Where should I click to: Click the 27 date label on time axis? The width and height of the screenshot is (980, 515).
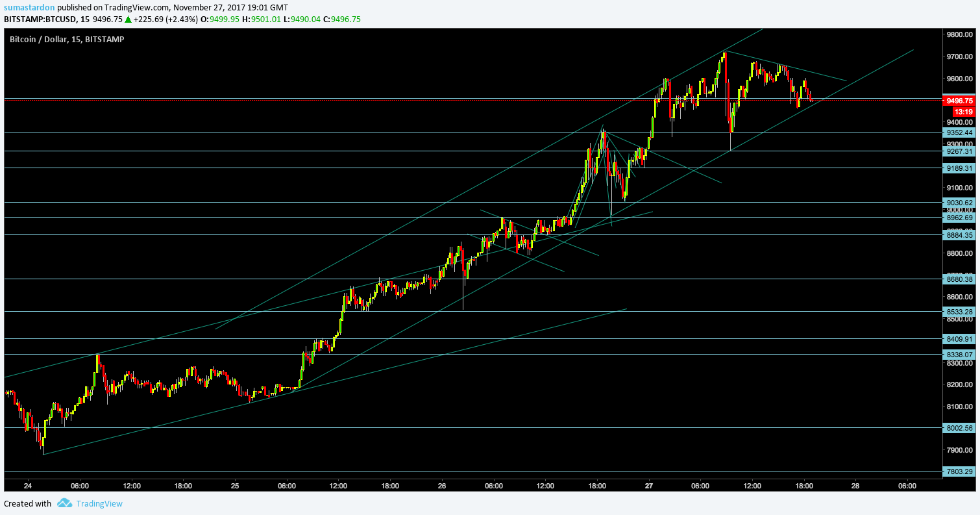(x=649, y=486)
